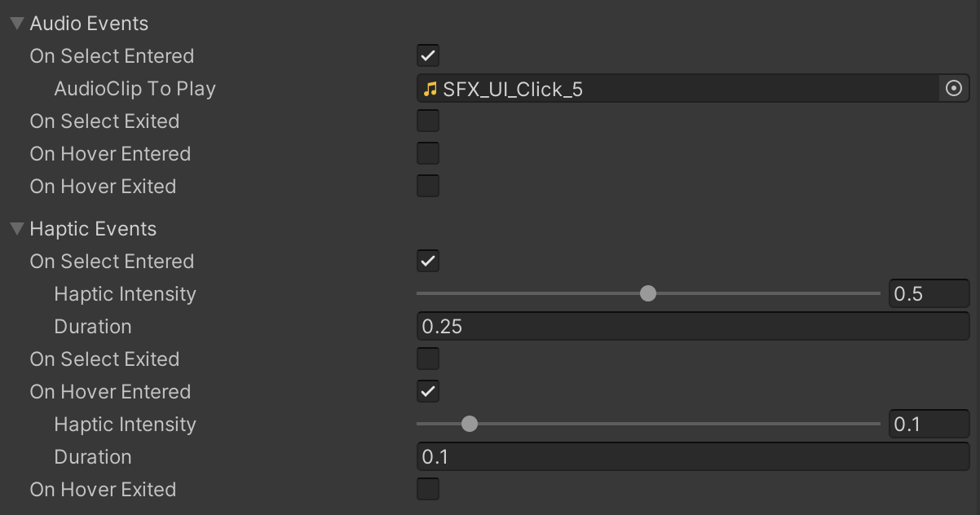
Task: Click the Hover Entered Haptic Intensity slider handle
Action: (x=469, y=424)
